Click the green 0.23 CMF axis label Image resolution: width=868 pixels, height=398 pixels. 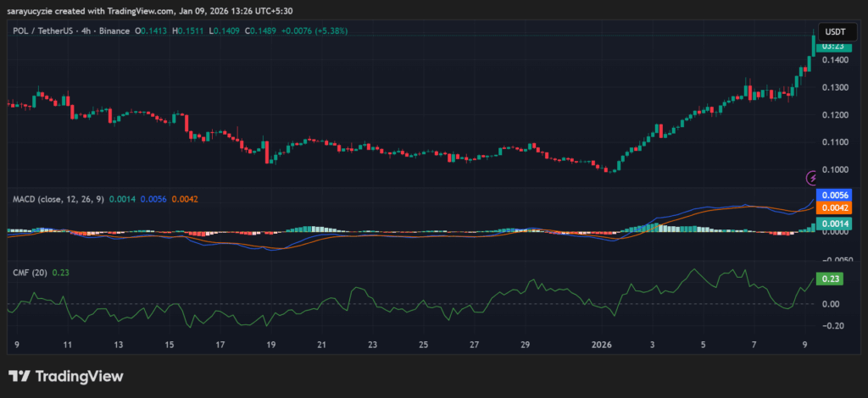coord(831,279)
